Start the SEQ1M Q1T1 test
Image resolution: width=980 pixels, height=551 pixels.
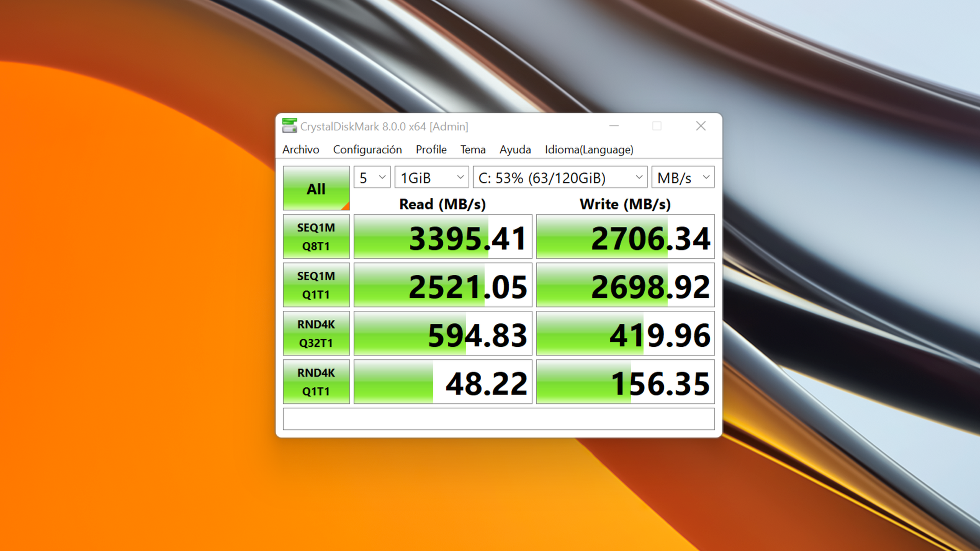[x=316, y=285]
